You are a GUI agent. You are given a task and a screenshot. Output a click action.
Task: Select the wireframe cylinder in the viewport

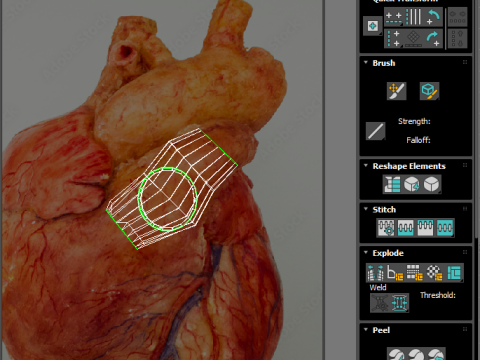point(172,189)
